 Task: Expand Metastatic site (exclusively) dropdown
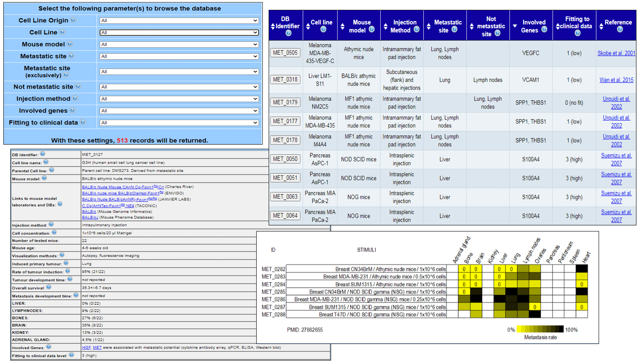(179, 72)
